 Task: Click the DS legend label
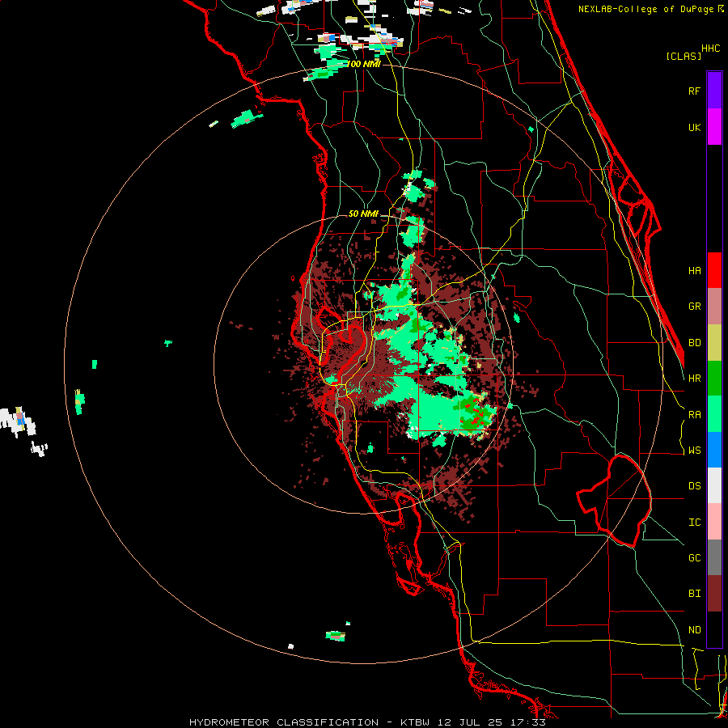click(694, 485)
